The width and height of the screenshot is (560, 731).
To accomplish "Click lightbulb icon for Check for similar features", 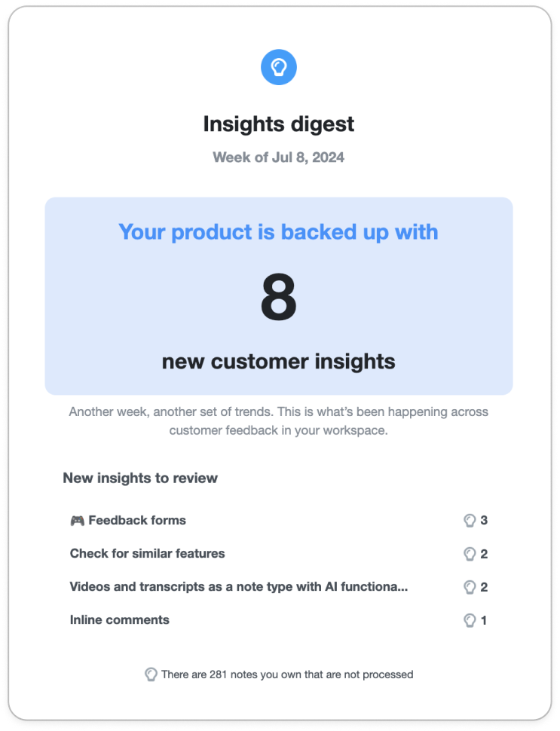I will pos(470,554).
